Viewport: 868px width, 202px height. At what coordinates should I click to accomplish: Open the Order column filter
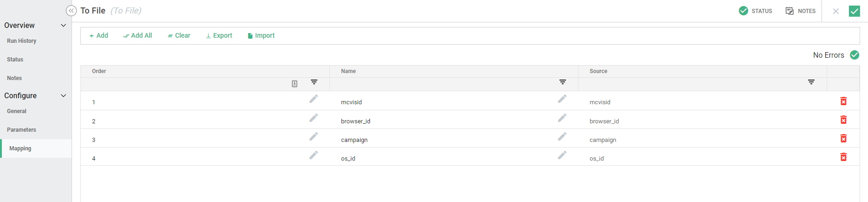coord(314,82)
